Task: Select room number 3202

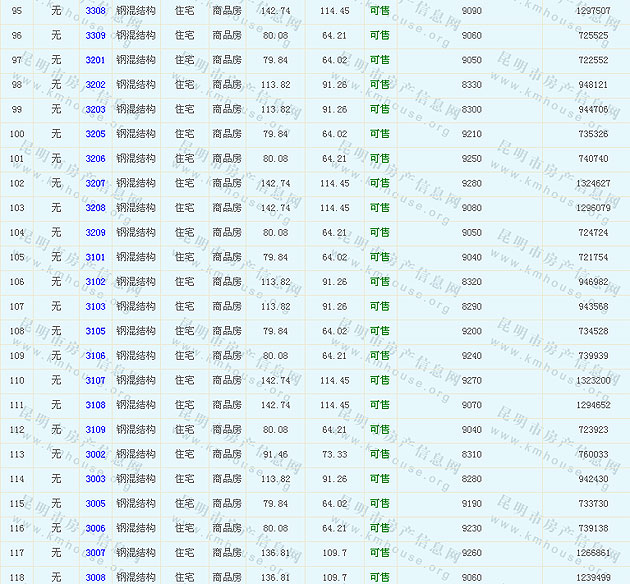Action: (95, 85)
